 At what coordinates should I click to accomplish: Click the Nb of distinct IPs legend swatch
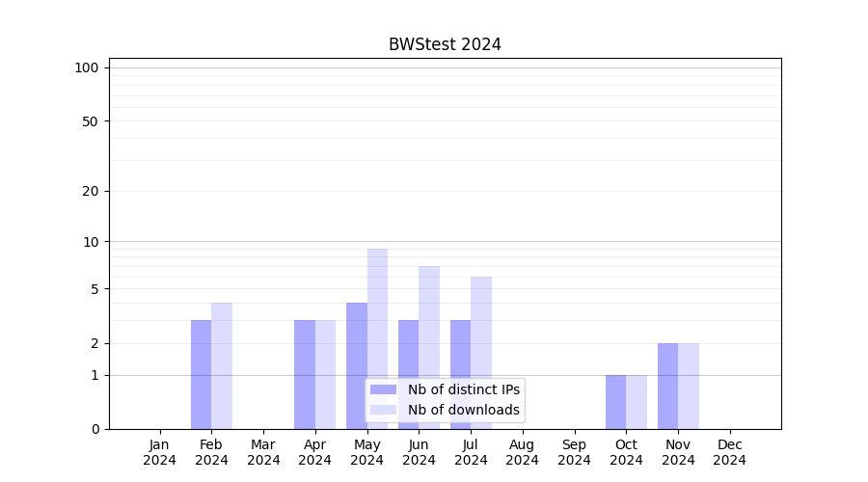click(x=383, y=389)
